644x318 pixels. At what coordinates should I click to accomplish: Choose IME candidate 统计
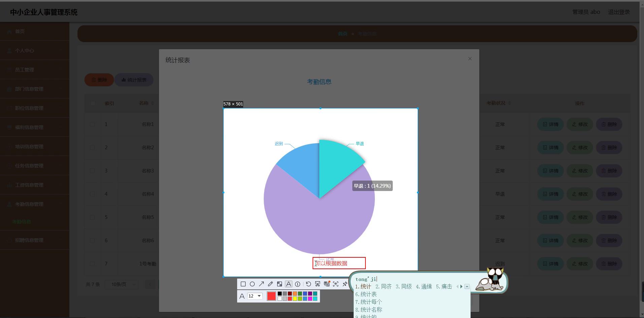pos(363,287)
